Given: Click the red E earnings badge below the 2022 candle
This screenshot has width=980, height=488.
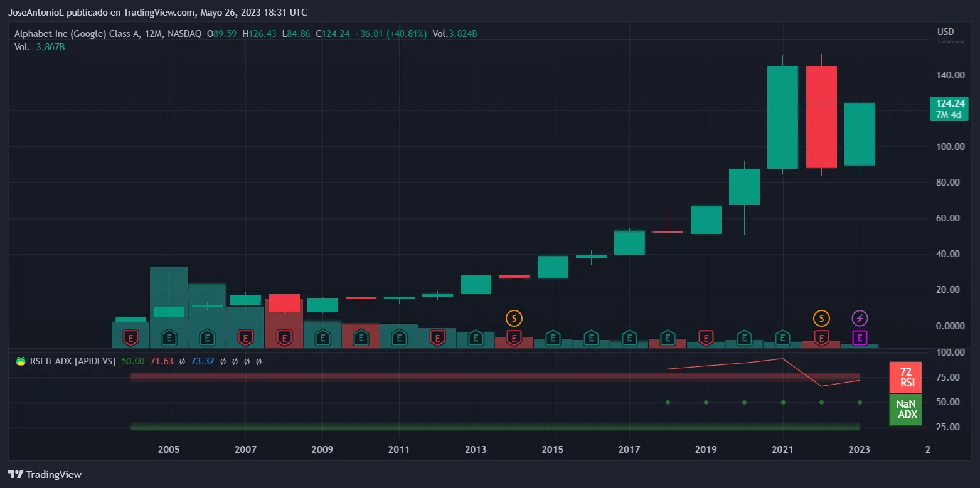Looking at the screenshot, I should tap(822, 338).
